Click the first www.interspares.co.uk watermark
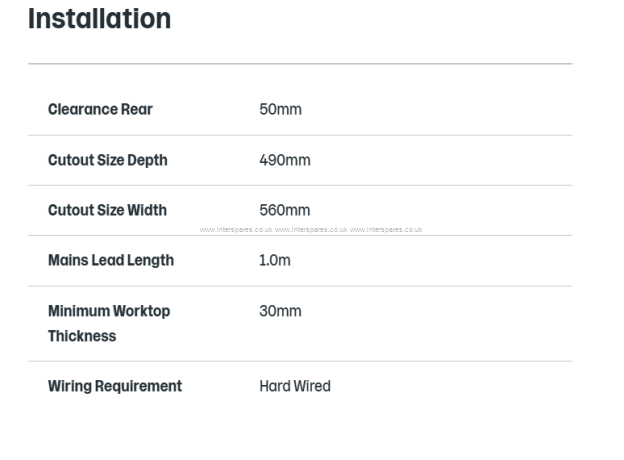 click(236, 230)
